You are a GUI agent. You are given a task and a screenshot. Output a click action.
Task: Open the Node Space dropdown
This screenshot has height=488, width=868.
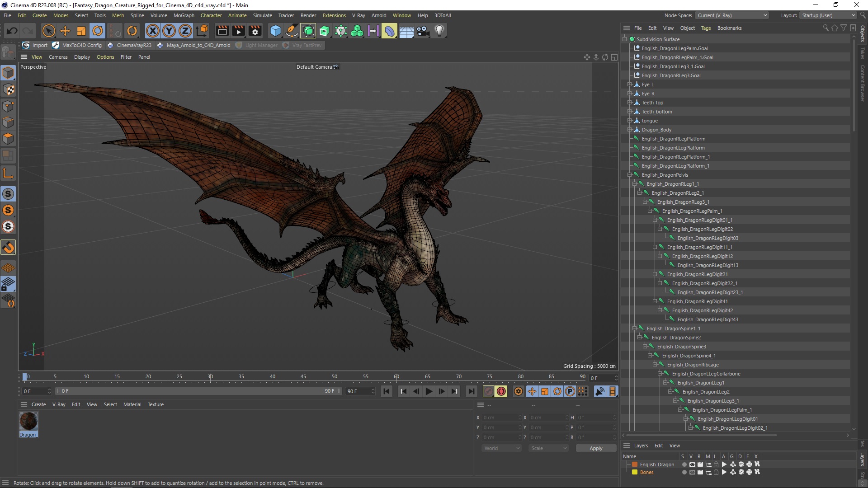point(732,15)
